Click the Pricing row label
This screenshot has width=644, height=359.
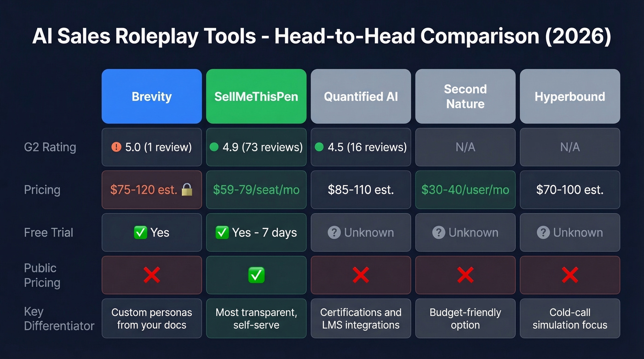[42, 190]
